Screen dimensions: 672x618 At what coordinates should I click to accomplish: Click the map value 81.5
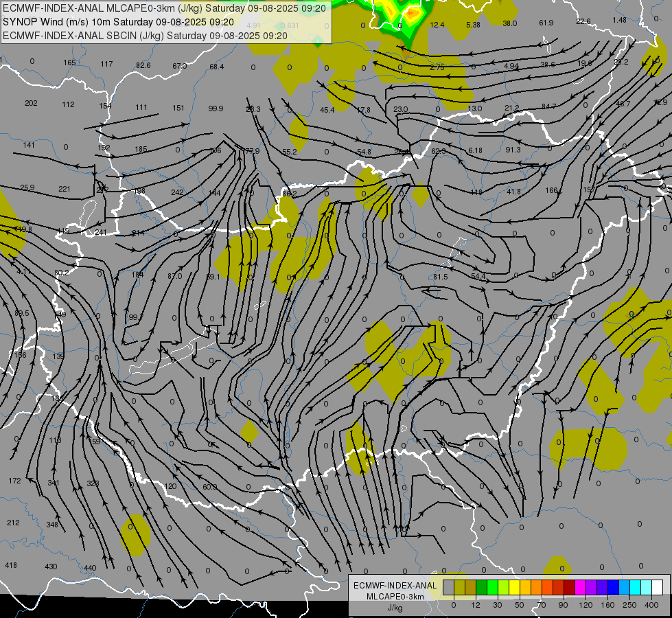click(440, 277)
